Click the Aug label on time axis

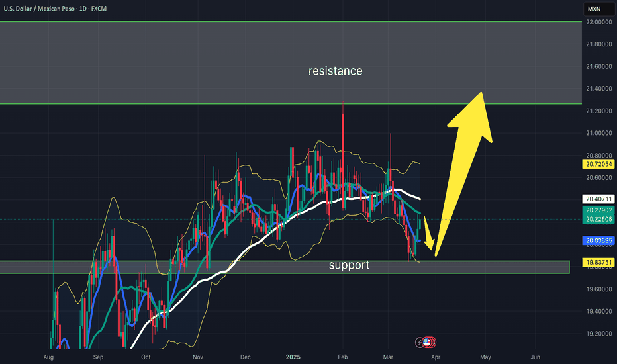tap(48, 357)
